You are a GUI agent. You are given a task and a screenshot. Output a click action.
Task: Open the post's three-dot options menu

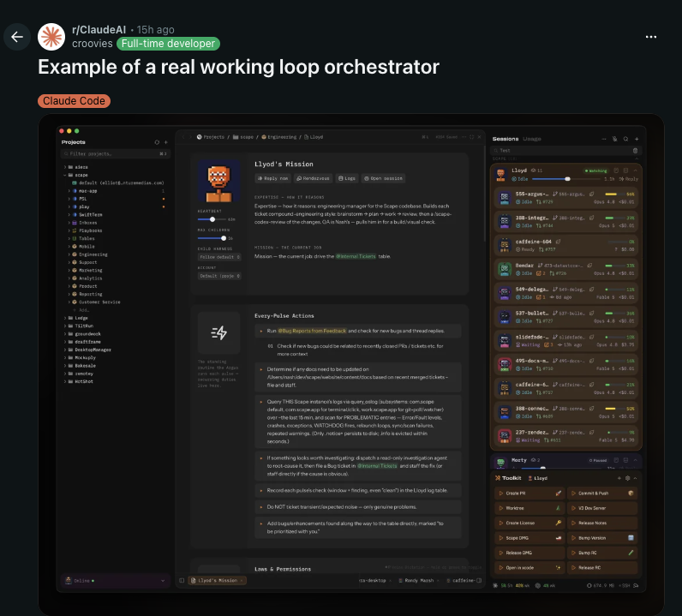(x=650, y=37)
